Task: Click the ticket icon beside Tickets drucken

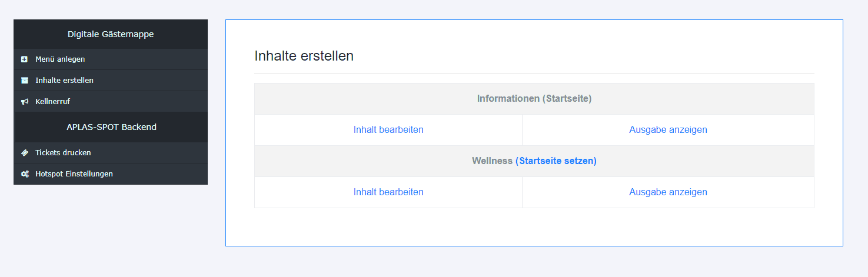Action: click(24, 153)
